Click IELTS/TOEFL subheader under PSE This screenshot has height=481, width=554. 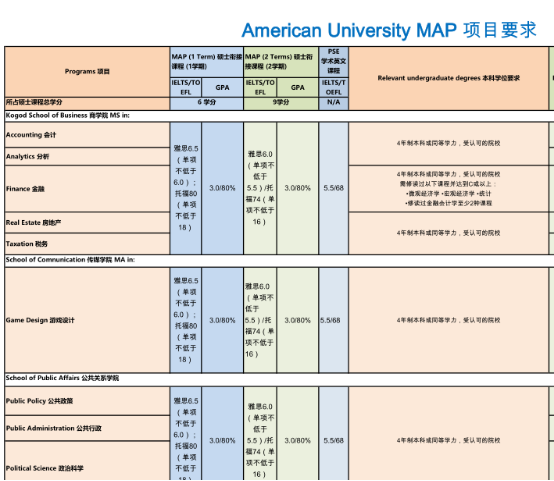(x=334, y=87)
